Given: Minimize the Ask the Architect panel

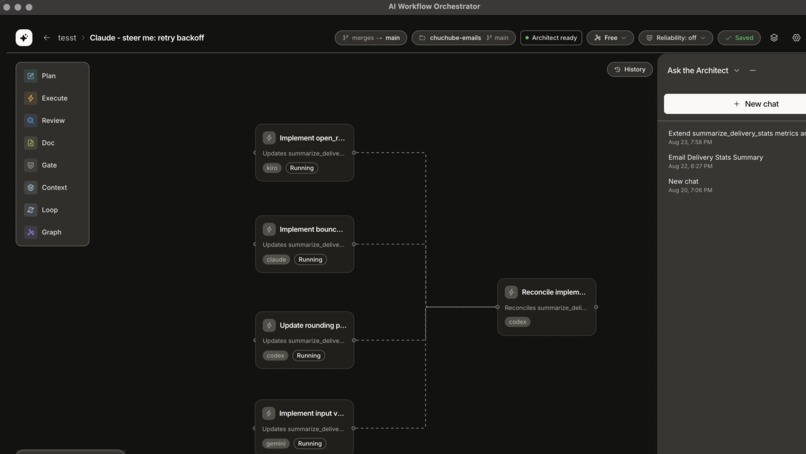Looking at the screenshot, I should [753, 70].
